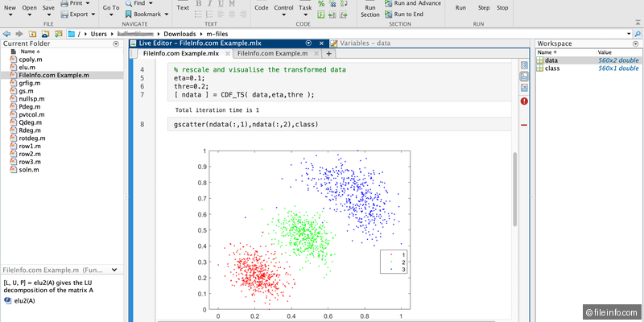This screenshot has height=322, width=644.
Task: Click Users in the folder path
Action: point(98,34)
